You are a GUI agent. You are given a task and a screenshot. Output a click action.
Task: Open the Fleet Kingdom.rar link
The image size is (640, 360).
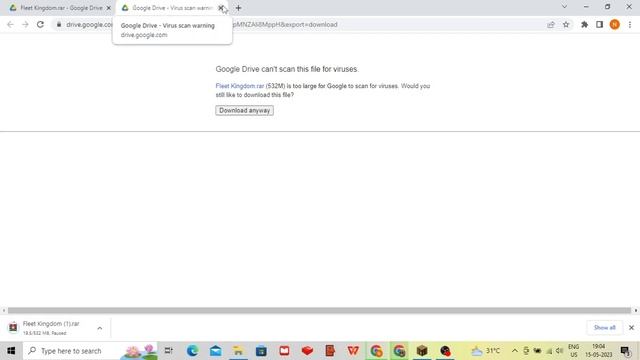coord(240,86)
